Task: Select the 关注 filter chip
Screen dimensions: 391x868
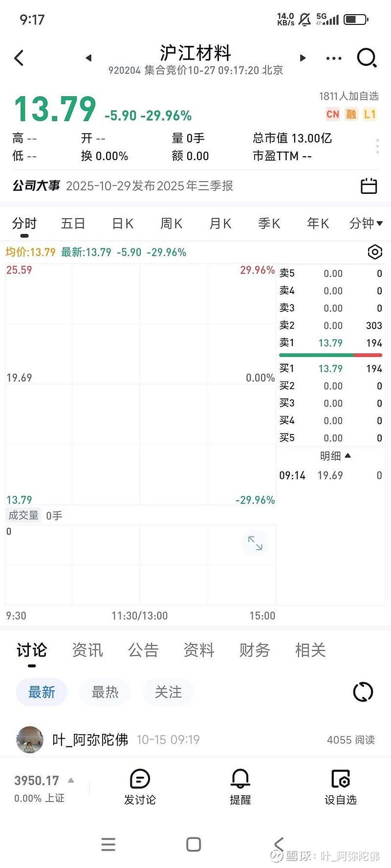Action: coord(168,692)
